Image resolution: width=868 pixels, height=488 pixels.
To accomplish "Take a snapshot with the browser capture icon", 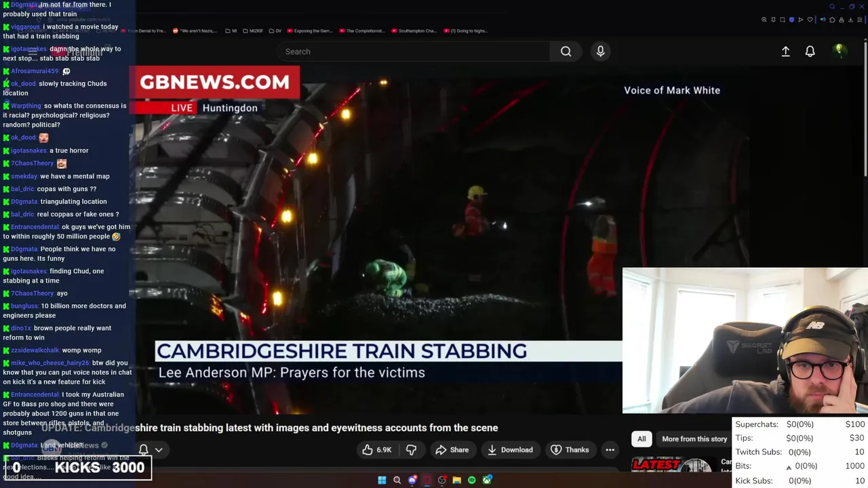I will click(x=783, y=20).
